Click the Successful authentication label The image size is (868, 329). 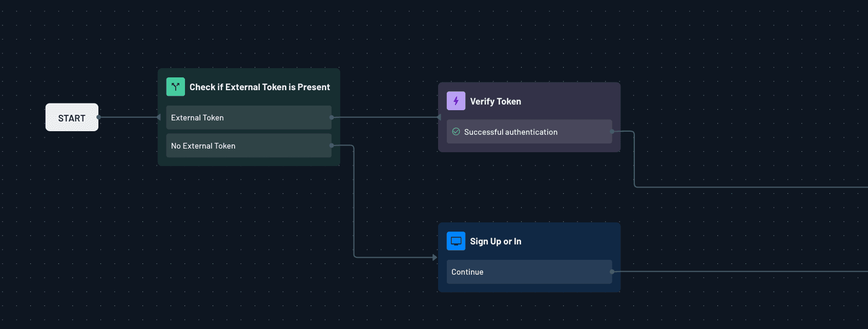click(x=511, y=132)
